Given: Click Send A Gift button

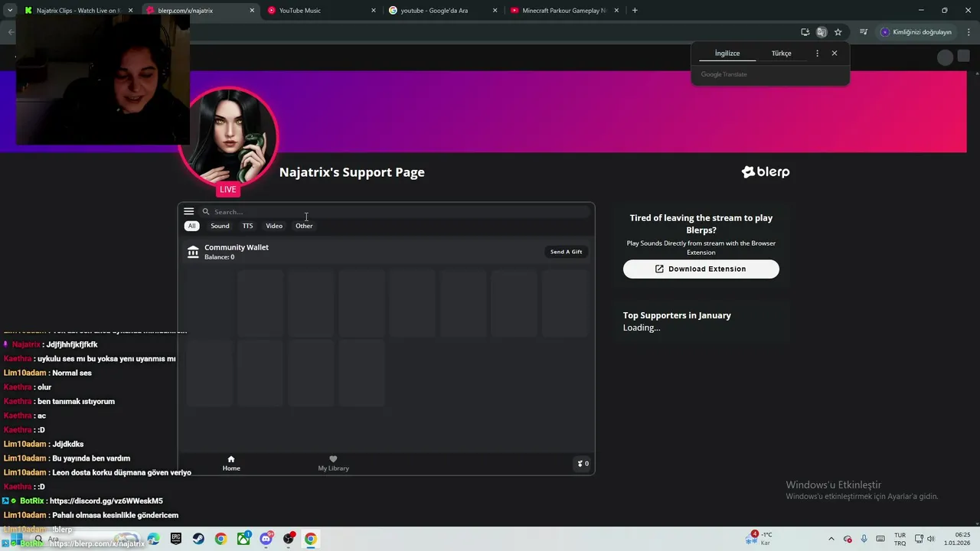Looking at the screenshot, I should pyautogui.click(x=566, y=252).
